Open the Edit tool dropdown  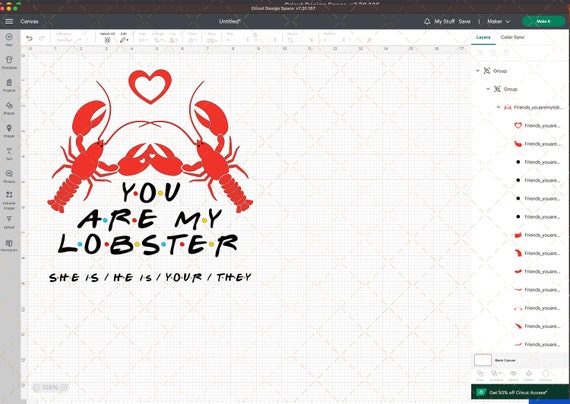(x=124, y=37)
